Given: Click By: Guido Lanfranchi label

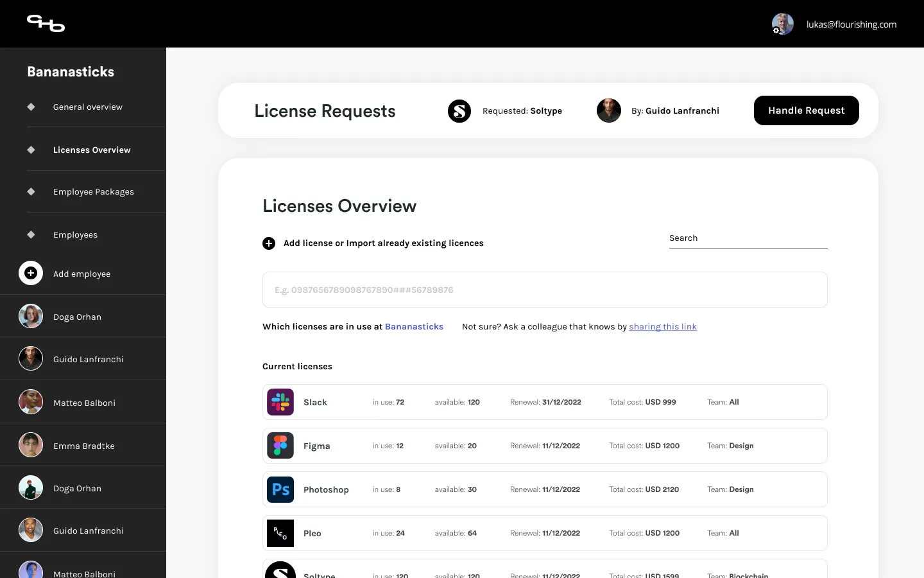Looking at the screenshot, I should point(675,111).
